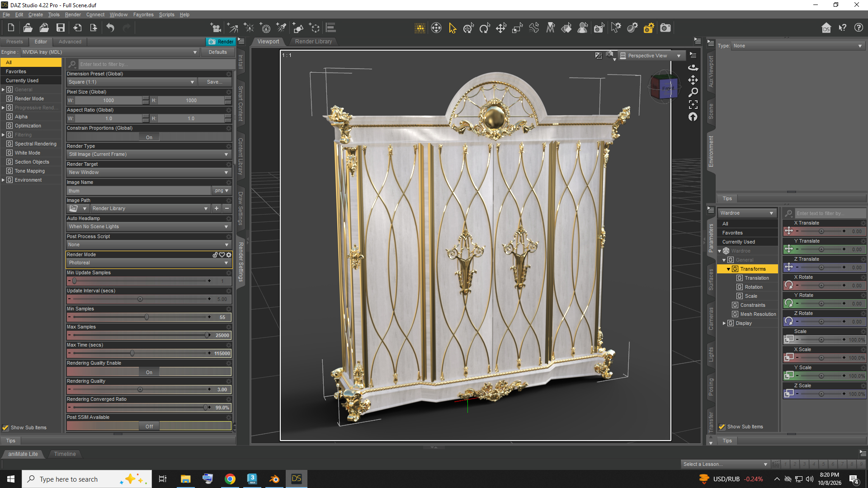
Task: Click the viewport orbit control icon
Action: coord(693,68)
